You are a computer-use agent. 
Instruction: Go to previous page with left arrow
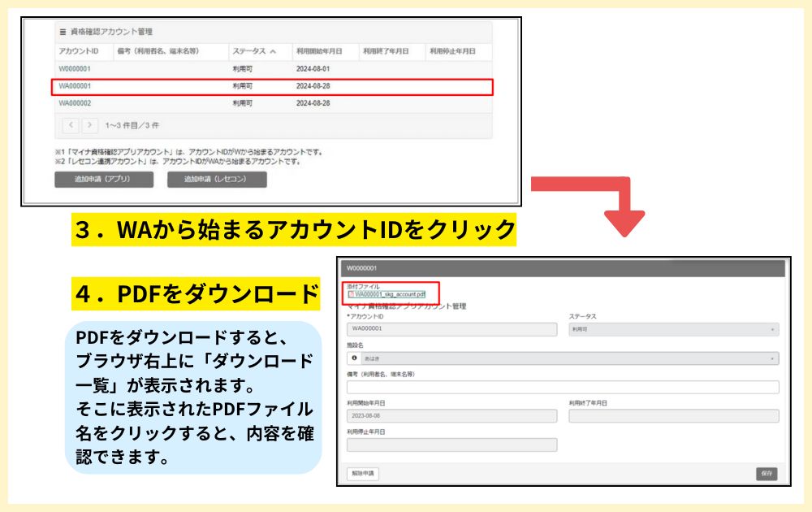click(71, 125)
